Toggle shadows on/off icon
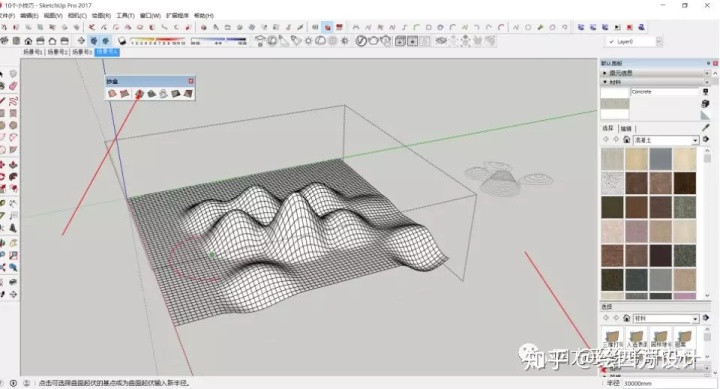The height and width of the screenshot is (389, 720). (122, 41)
